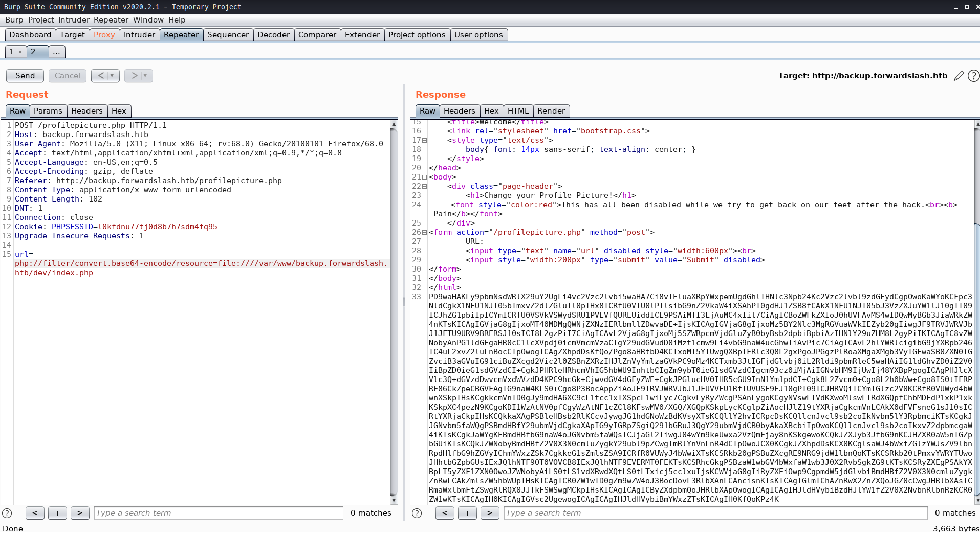Click response search plus options button

tap(467, 513)
